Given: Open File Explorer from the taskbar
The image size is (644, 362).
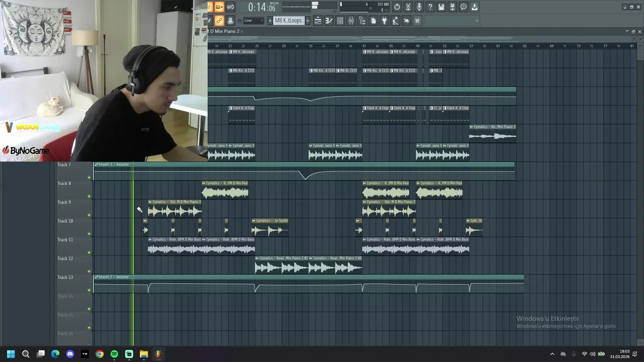Looking at the screenshot, I should point(143,354).
